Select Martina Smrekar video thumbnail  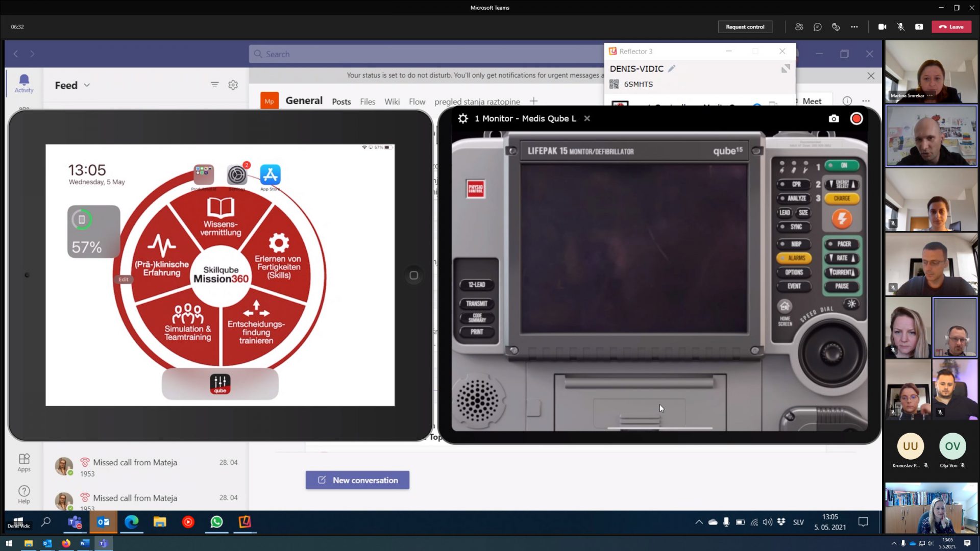pyautogui.click(x=931, y=72)
